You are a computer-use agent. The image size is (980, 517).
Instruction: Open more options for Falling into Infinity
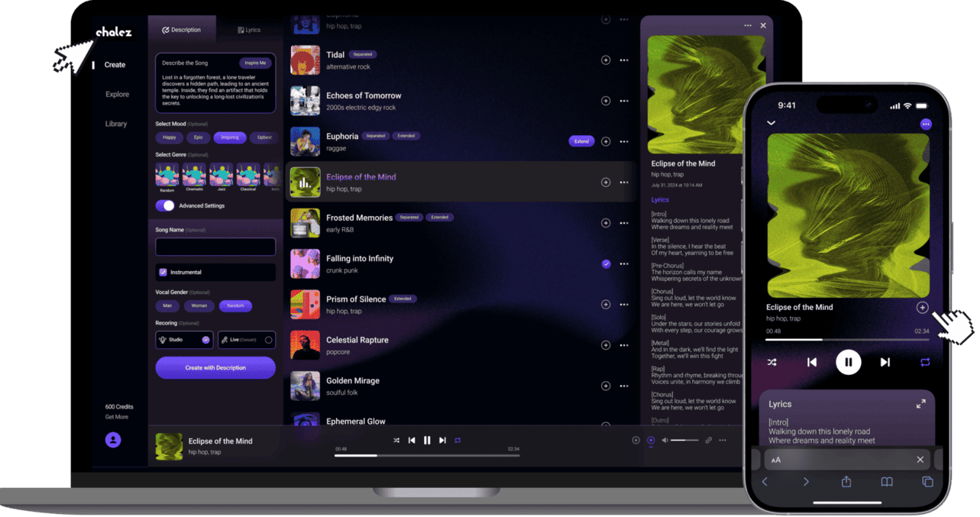[x=624, y=264]
